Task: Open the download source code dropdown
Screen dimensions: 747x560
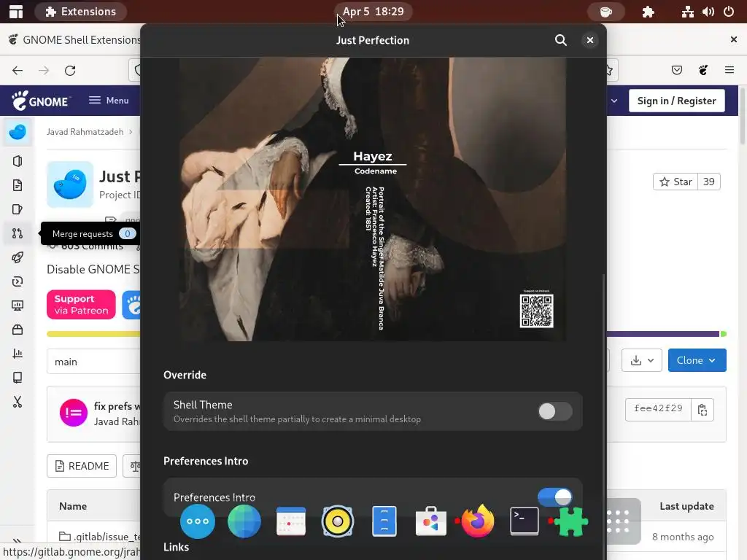Action: point(642,360)
